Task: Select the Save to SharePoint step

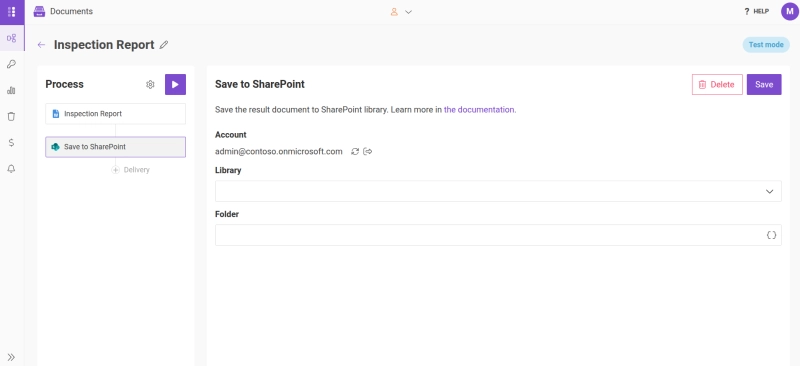Action: (x=115, y=147)
